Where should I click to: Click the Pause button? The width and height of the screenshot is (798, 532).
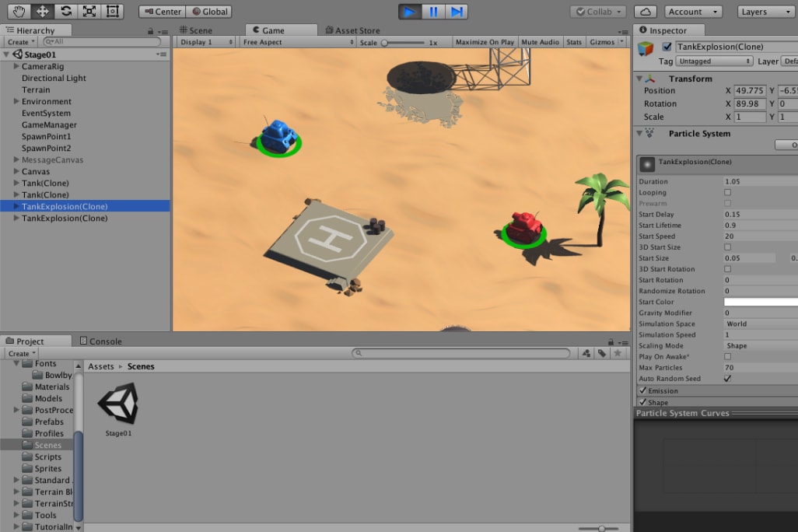pyautogui.click(x=434, y=12)
